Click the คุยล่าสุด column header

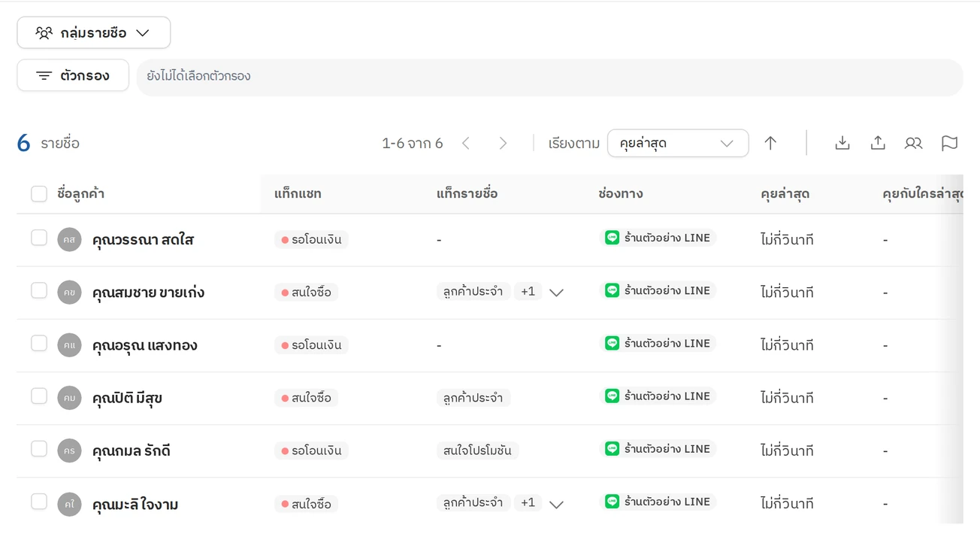click(785, 194)
